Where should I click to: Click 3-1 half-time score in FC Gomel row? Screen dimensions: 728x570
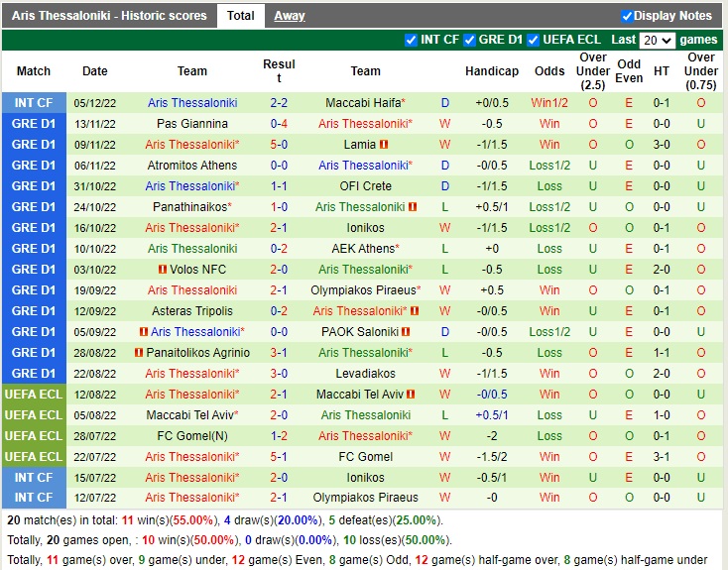[x=662, y=457]
